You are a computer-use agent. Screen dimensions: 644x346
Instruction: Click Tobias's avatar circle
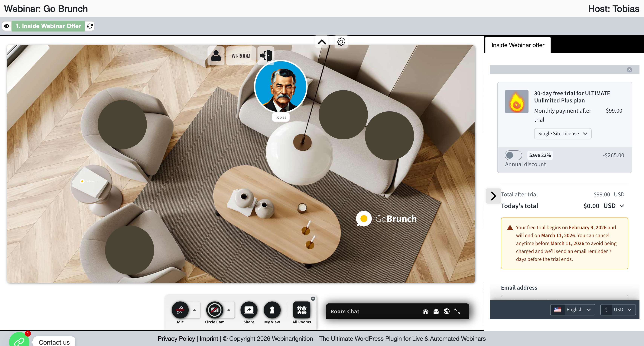point(281,87)
